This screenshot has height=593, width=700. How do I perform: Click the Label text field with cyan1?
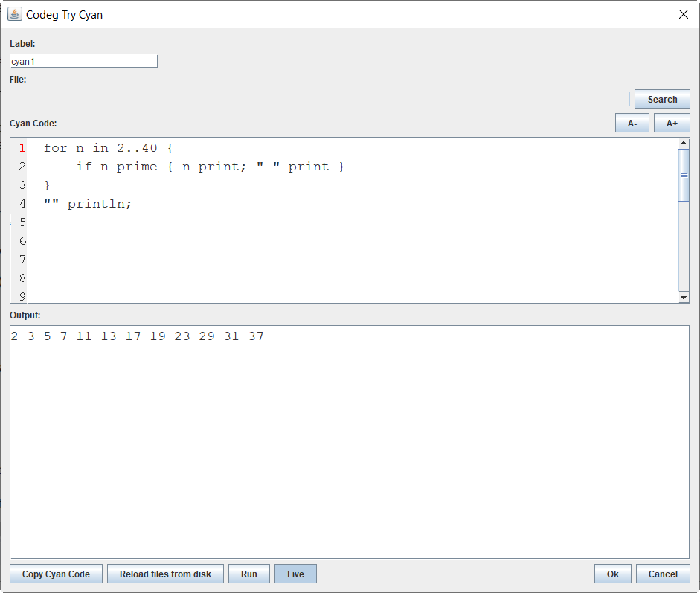pyautogui.click(x=83, y=61)
